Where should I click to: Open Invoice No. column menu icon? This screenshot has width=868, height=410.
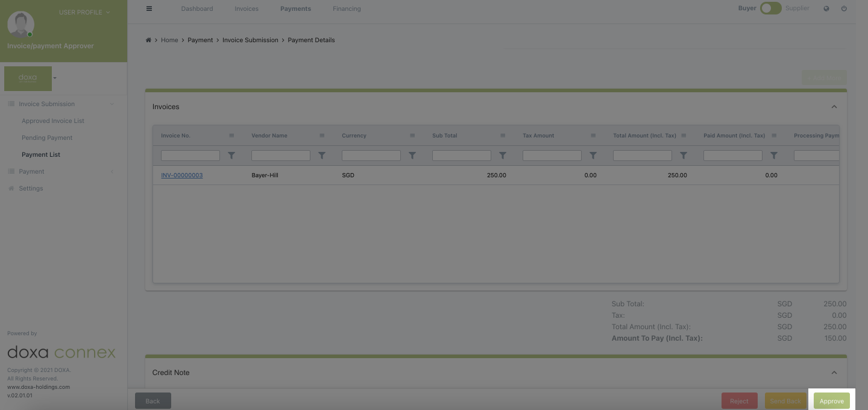pos(231,136)
